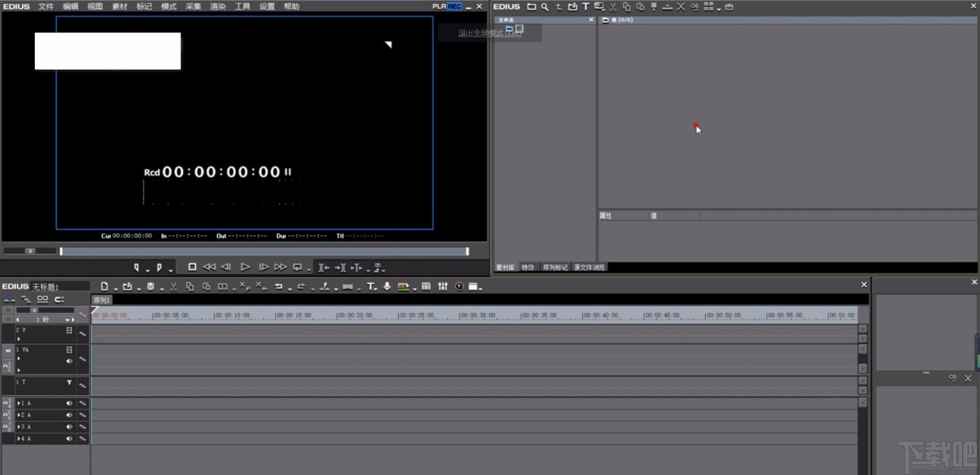980x475 pixels.
Task: Open the audio mixer from timeline toolbar
Action: coord(442,286)
